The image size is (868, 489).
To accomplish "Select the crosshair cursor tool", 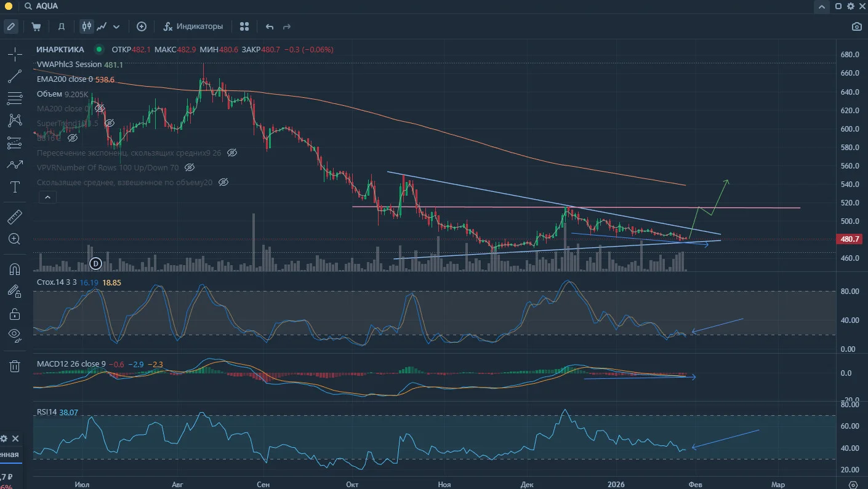I will pyautogui.click(x=15, y=55).
